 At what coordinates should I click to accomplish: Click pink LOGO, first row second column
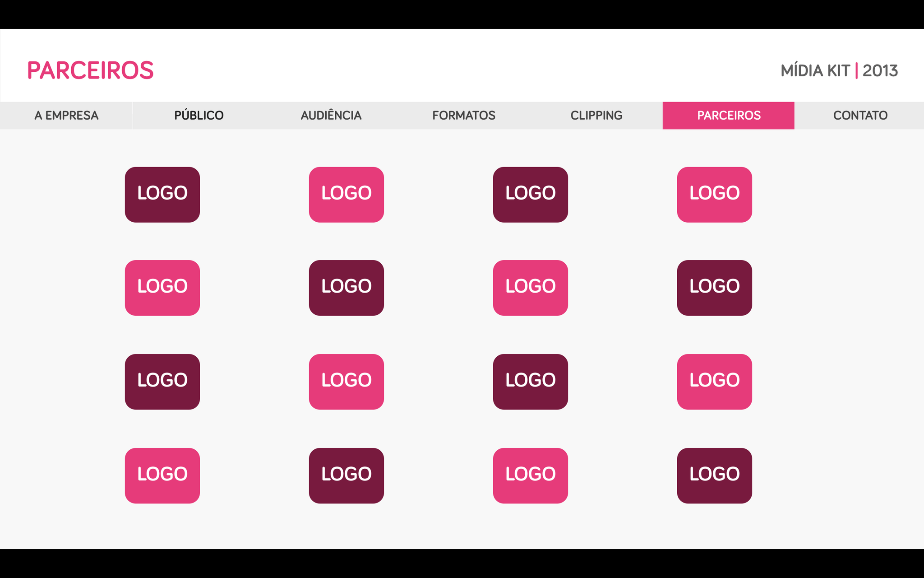coord(346,195)
